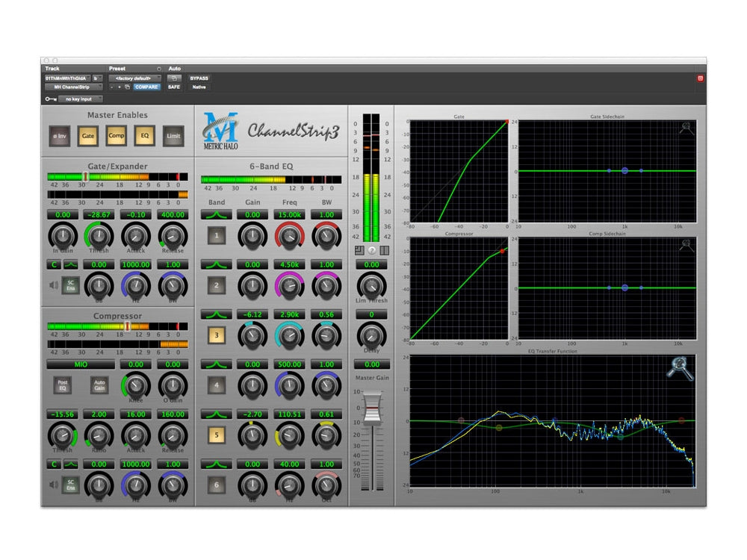Click the Master Gain fader handle
The width and height of the screenshot is (747, 560).
tap(373, 408)
